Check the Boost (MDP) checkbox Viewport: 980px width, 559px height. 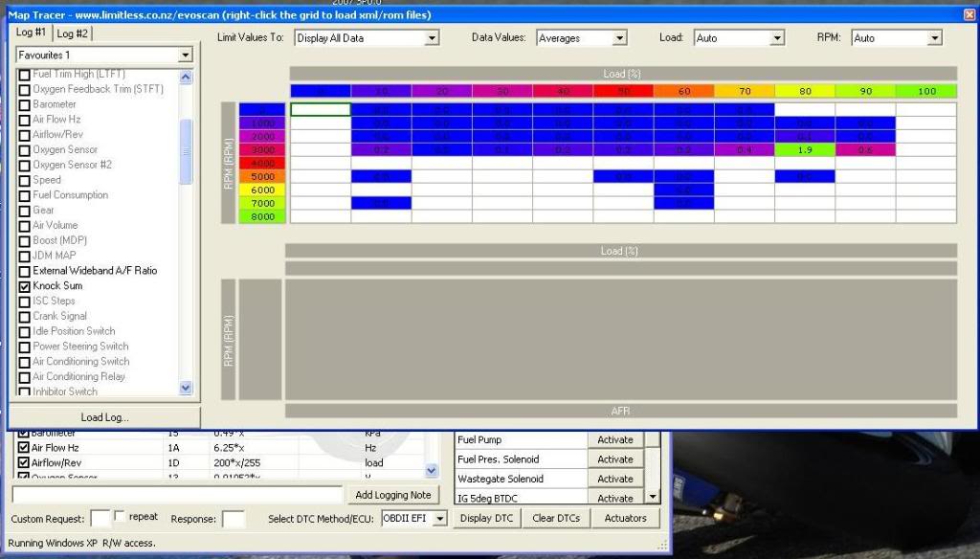click(24, 241)
